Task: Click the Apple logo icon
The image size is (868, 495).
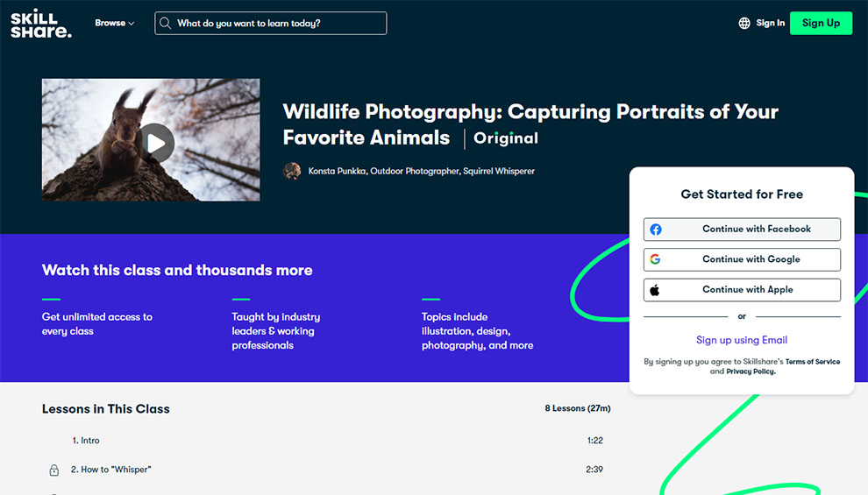Action: [655, 290]
